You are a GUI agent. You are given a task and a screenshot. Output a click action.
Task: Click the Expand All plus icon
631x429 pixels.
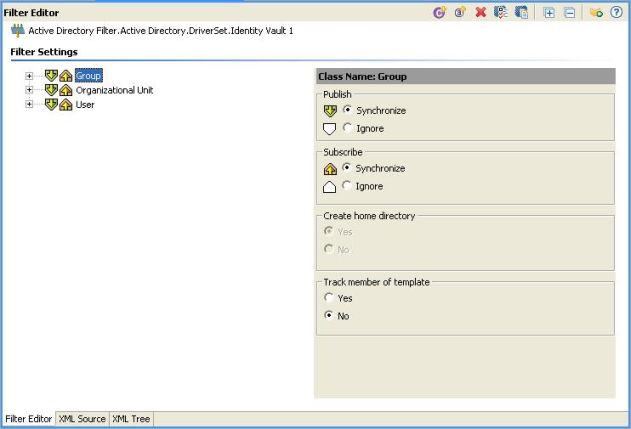(x=549, y=13)
